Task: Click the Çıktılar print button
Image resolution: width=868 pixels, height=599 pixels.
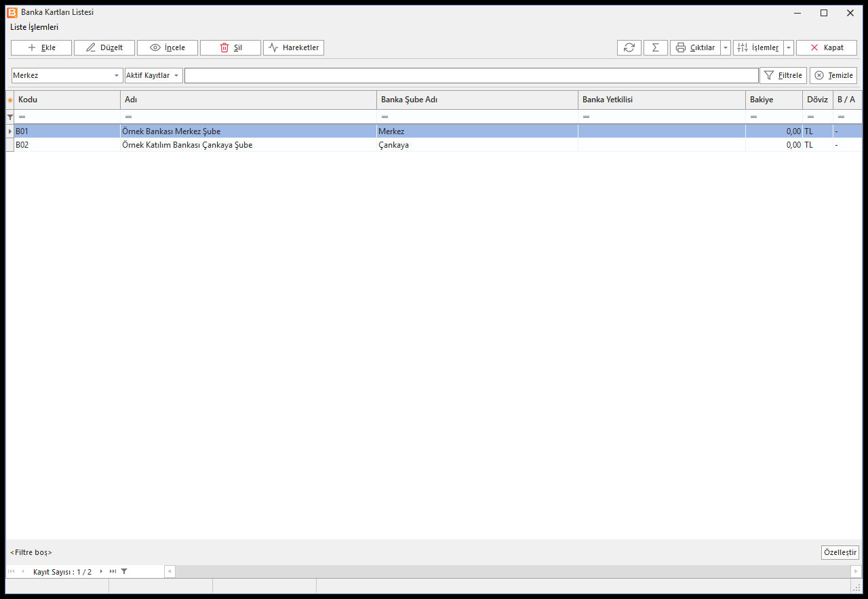Action: (695, 47)
